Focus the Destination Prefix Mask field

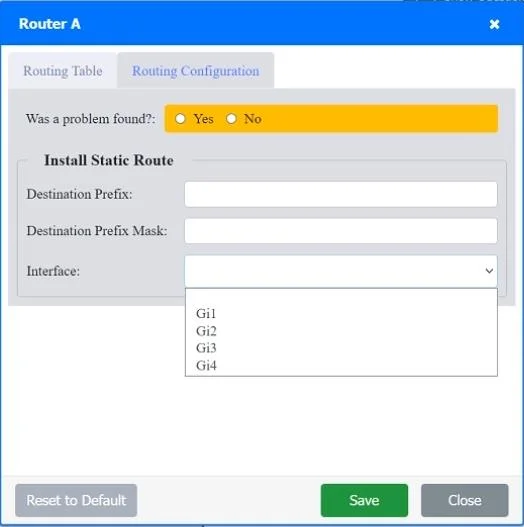(x=341, y=231)
